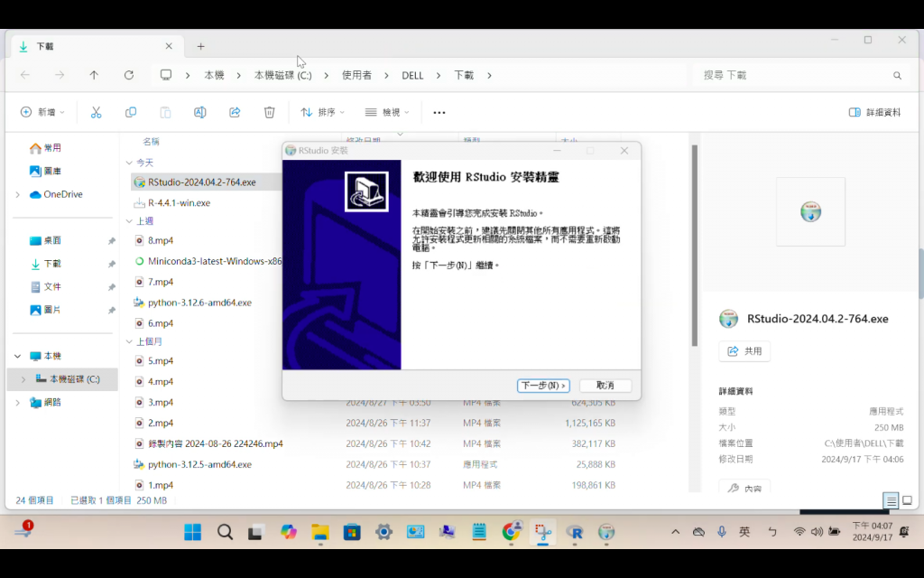Image resolution: width=924 pixels, height=578 pixels.
Task: Click 使用者 in the address breadcrumb
Action: [356, 75]
